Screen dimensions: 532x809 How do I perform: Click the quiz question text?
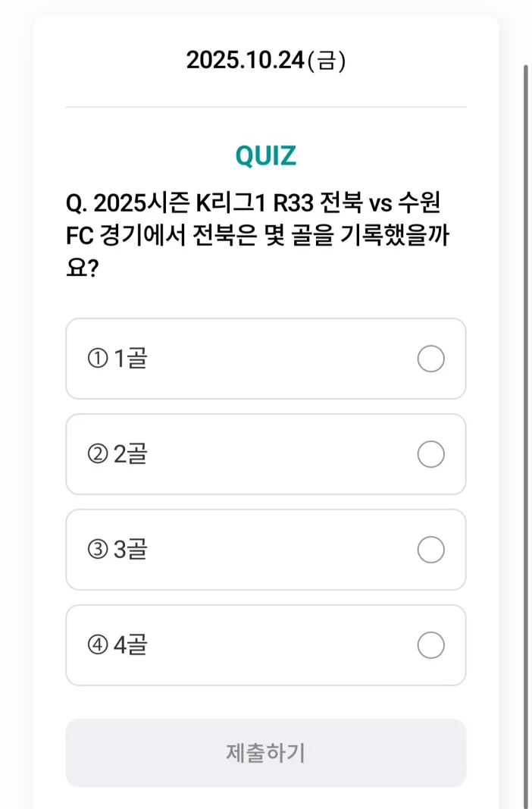[x=258, y=235]
